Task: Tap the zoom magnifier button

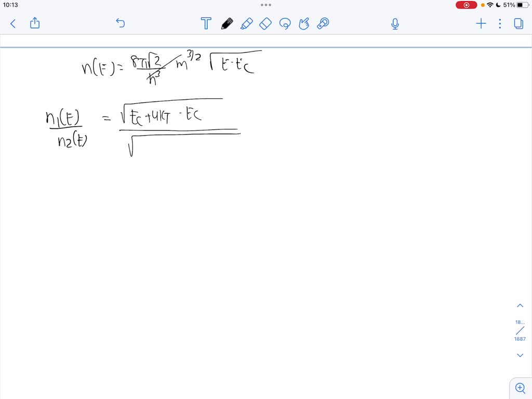Action: pyautogui.click(x=520, y=388)
